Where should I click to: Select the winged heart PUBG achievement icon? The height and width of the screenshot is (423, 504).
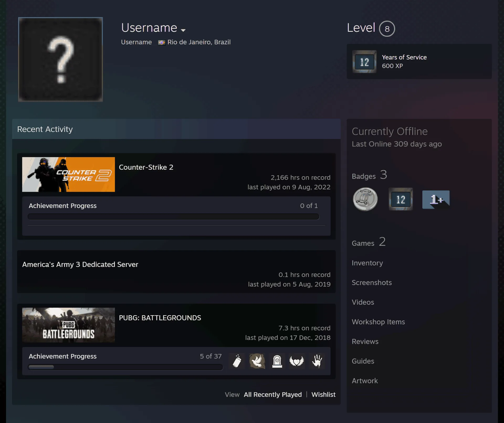tap(297, 361)
